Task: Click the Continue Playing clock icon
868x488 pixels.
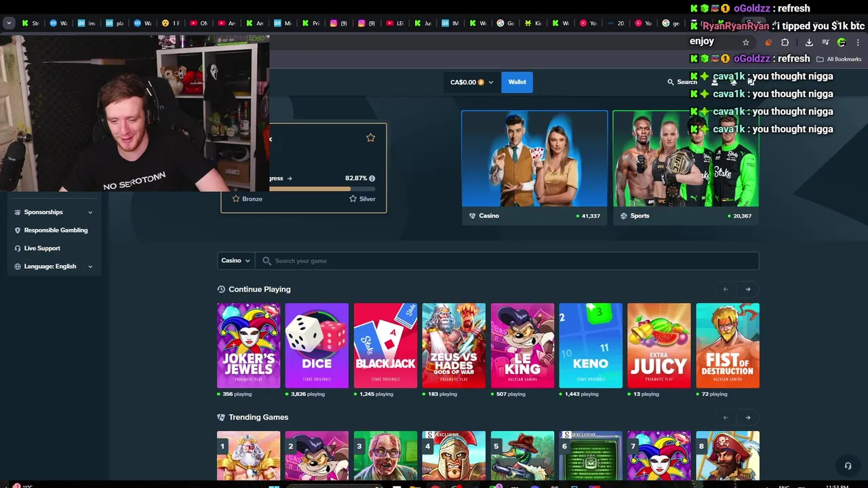Action: 221,289
